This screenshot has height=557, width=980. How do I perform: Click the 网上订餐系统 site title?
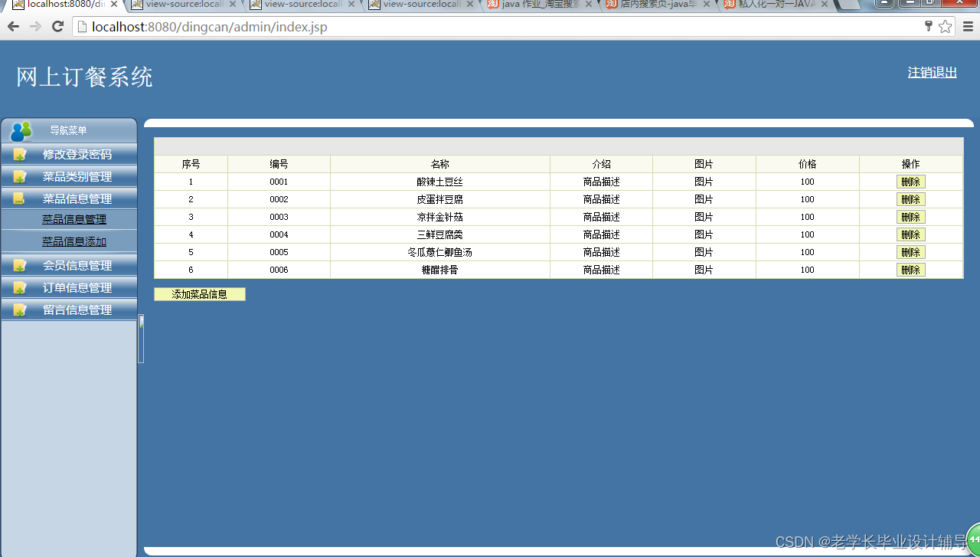pos(84,77)
